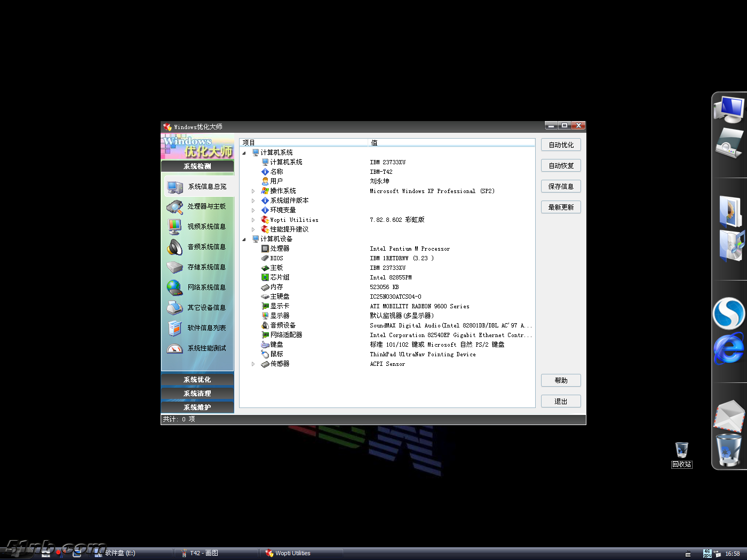Collapse the 计算机设备 tree group
This screenshot has width=747, height=560.
coord(244,239)
